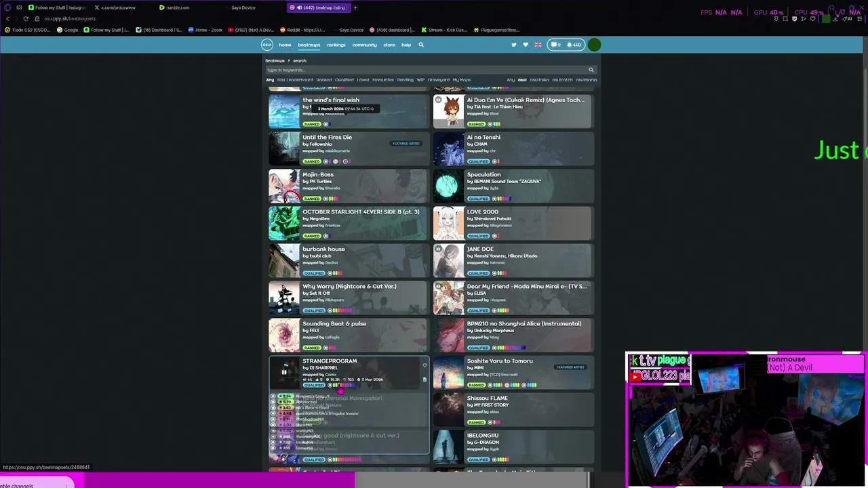Image resolution: width=868 pixels, height=488 pixels.
Task: Open the Until the Fires Die beatmap
Action: 327,137
